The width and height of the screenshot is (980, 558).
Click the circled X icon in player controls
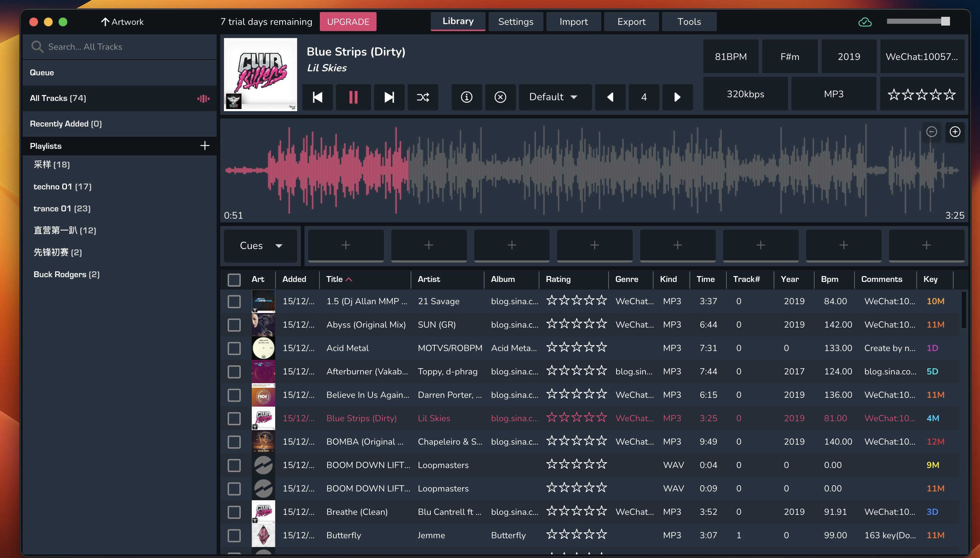[x=500, y=97]
